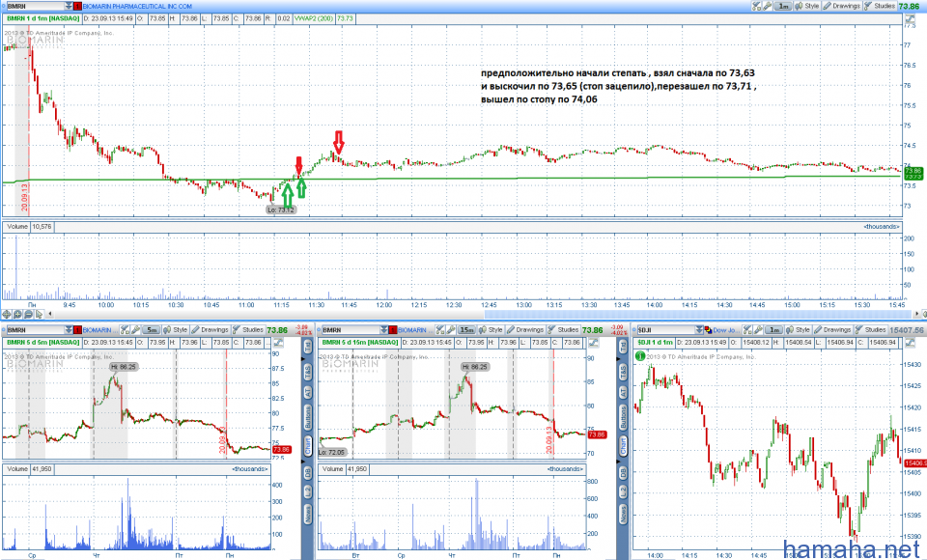Screen dimensions: 927x560
Task: Open the Style menu of the $DJI chart
Action: tap(798, 330)
